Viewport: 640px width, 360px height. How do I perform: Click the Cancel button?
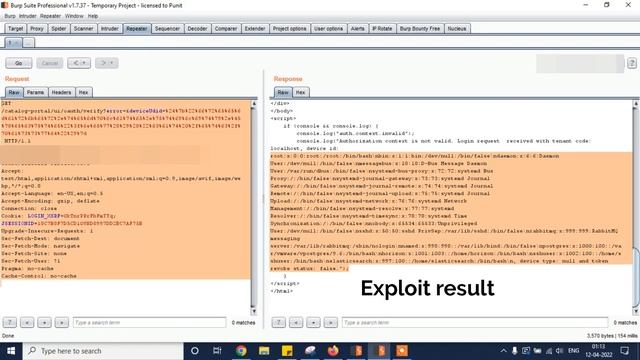click(50, 63)
